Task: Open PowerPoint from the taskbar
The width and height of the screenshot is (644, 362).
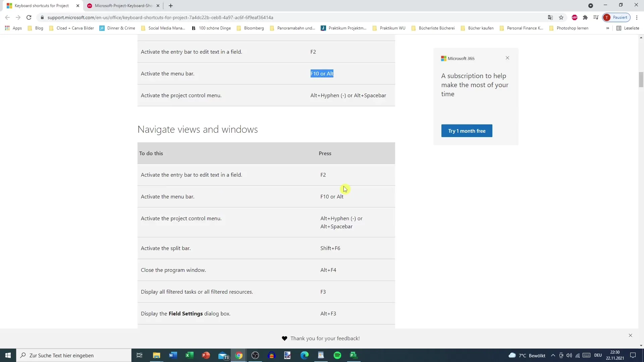Action: click(x=206, y=355)
